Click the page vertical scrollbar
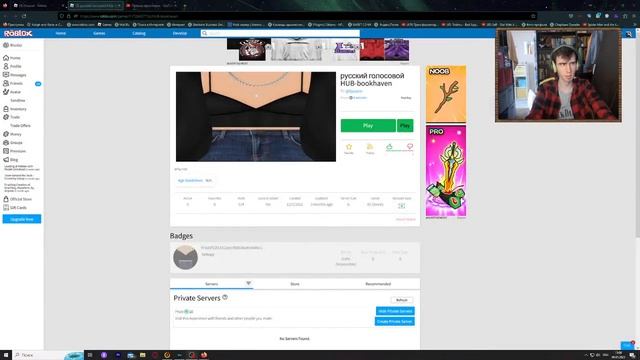Screen dimensions: 640x360 pos(638,135)
